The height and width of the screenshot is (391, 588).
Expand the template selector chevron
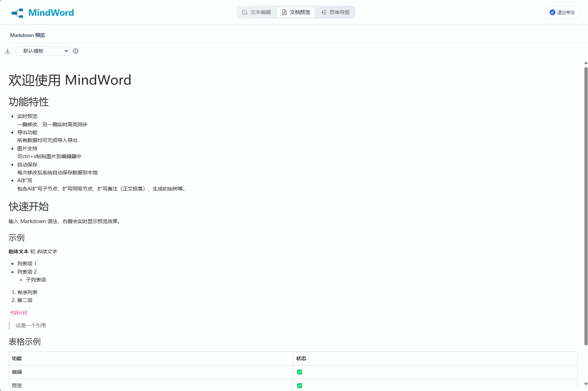pos(66,51)
